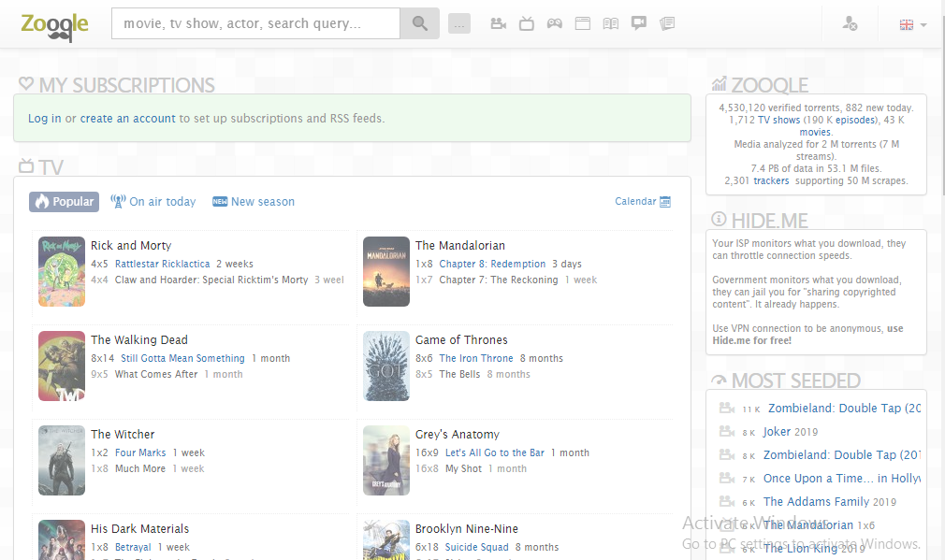Switch to the Popular tab

pyautogui.click(x=65, y=202)
